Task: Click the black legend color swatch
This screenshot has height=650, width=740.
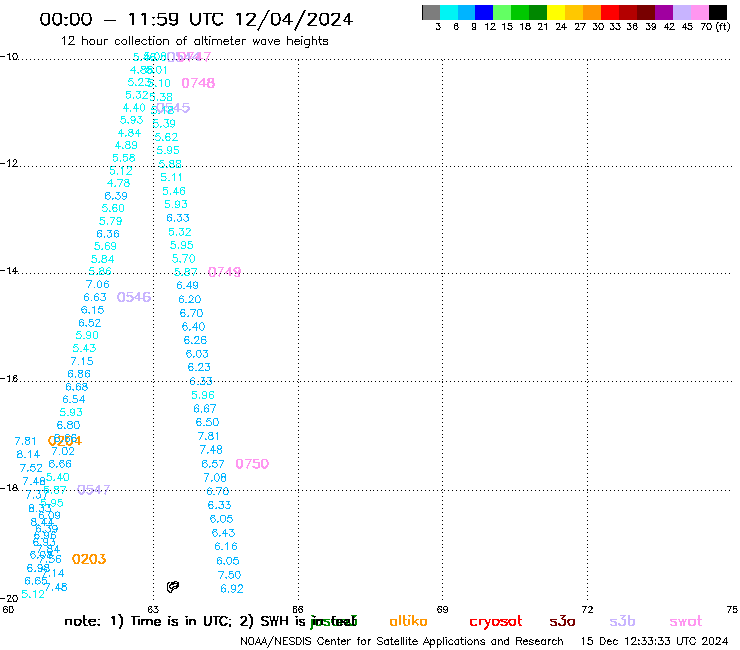Action: click(718, 12)
